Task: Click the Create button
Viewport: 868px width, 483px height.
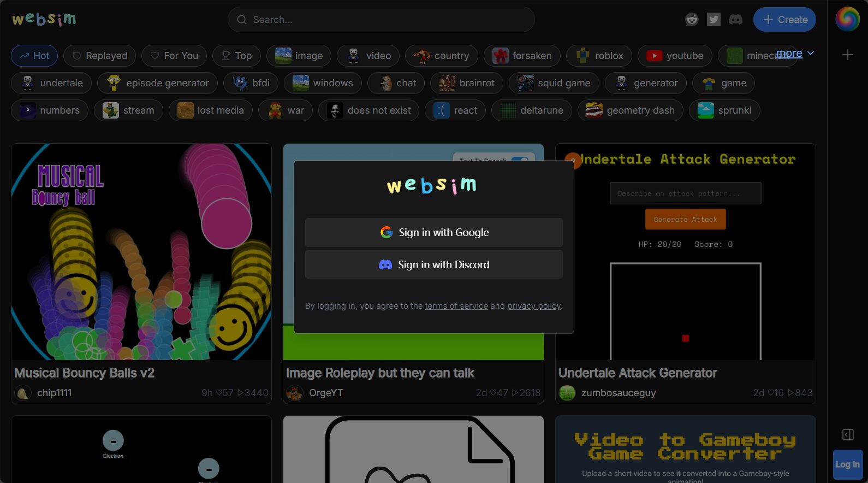Action: click(x=784, y=20)
